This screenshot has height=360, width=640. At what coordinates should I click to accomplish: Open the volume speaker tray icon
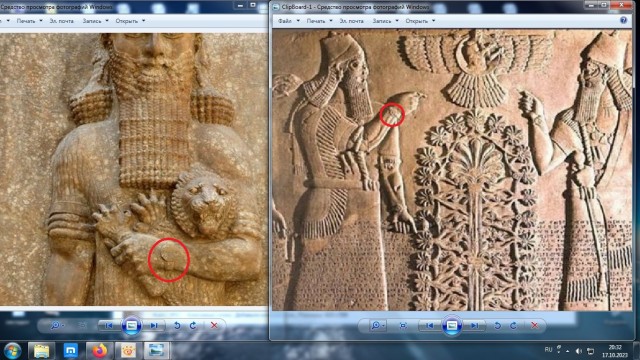(578, 351)
